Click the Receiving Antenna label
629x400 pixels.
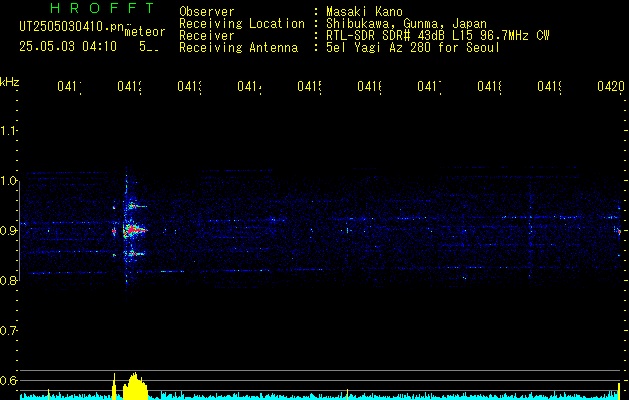239,48
